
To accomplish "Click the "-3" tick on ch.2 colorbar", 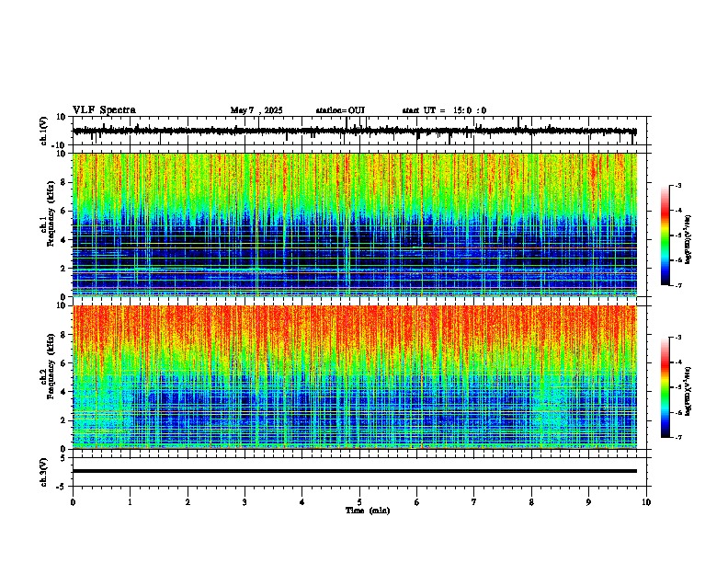I will point(677,338).
